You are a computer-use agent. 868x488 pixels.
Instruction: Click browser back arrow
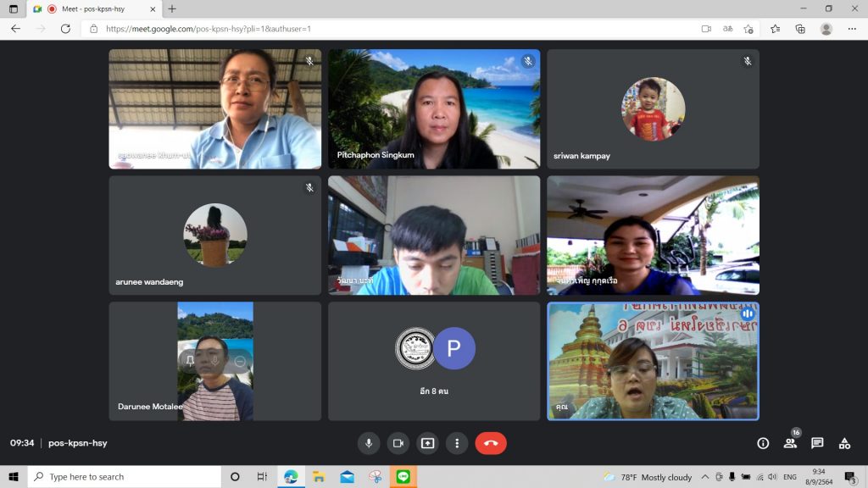pos(15,29)
